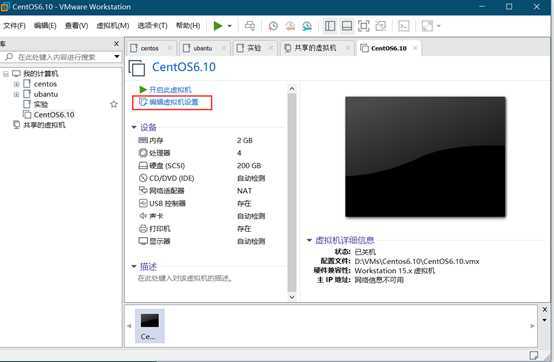Viewport: 554px width, 362px height.
Task: Toggle favorite star beside 实验
Action: (x=113, y=104)
